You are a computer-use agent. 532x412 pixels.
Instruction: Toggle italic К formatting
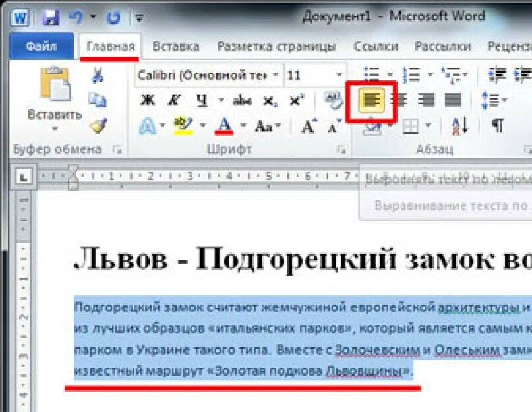tap(175, 100)
